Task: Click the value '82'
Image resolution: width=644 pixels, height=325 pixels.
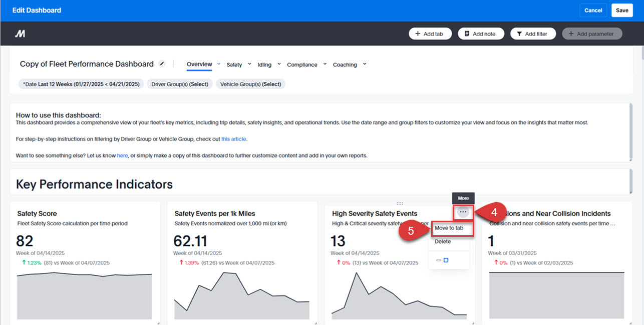Action: click(x=25, y=241)
